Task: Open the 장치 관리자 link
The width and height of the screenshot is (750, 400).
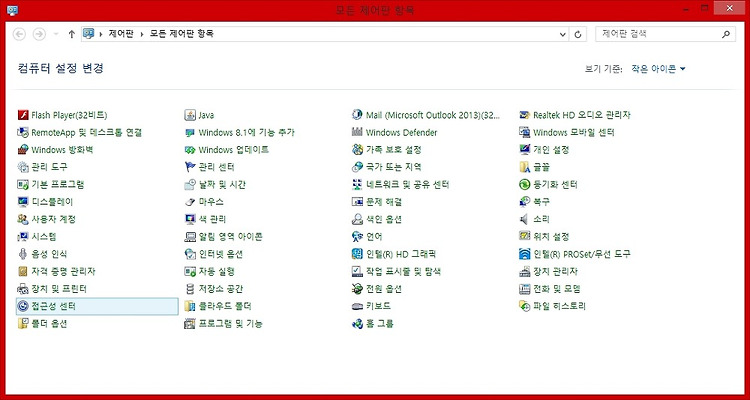Action: pyautogui.click(x=556, y=272)
